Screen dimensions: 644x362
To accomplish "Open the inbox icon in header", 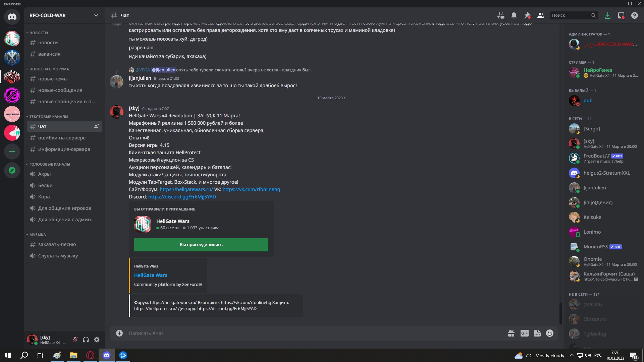I will point(621,15).
